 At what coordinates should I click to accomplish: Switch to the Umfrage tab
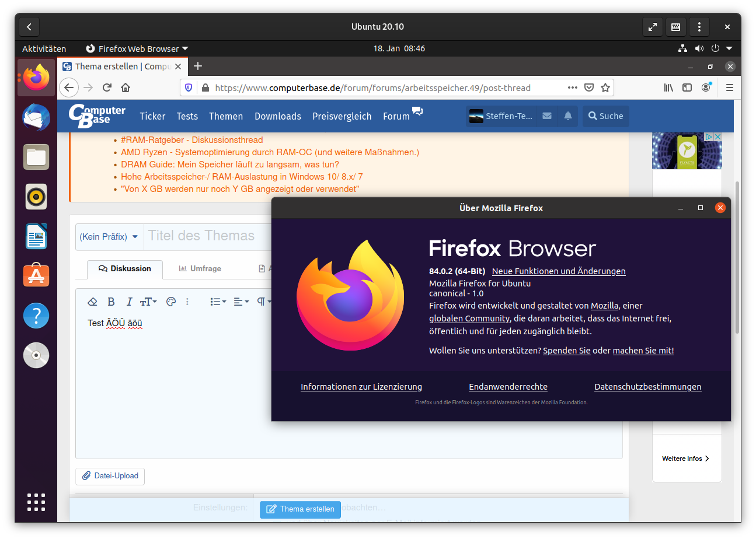[200, 269]
